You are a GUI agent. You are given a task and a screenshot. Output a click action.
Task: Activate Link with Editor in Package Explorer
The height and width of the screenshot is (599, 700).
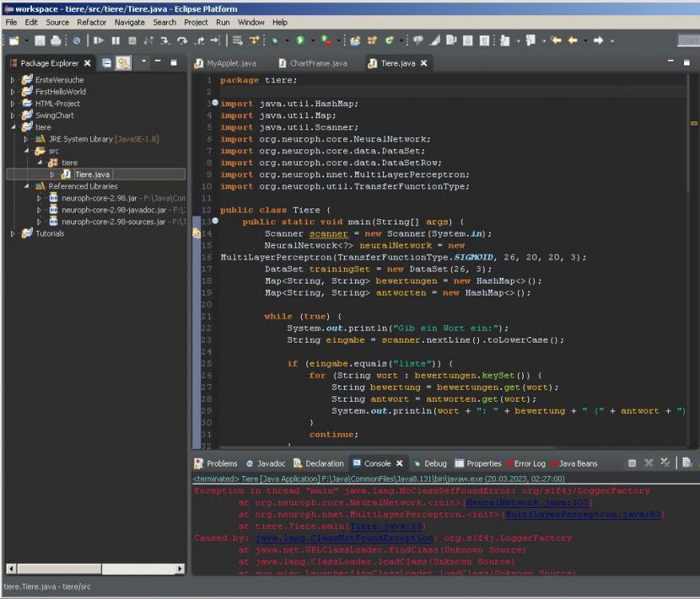[x=122, y=64]
